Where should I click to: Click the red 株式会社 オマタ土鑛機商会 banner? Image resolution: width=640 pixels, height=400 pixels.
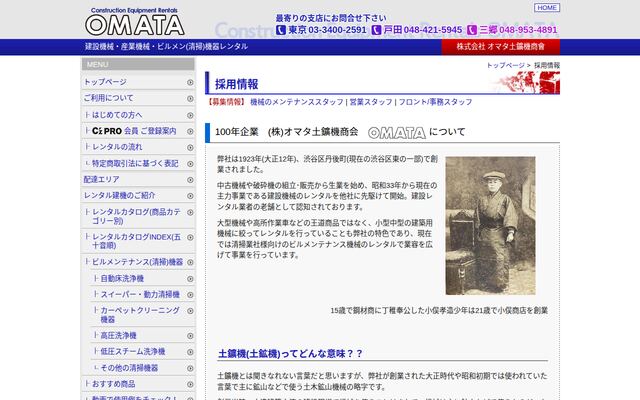point(500,47)
